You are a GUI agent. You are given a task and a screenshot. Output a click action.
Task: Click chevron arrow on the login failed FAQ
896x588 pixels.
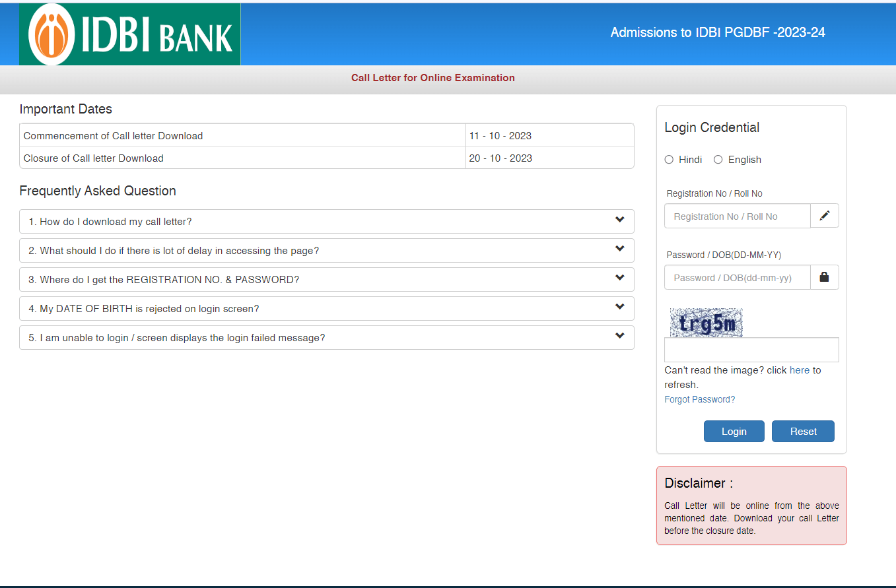tap(619, 336)
